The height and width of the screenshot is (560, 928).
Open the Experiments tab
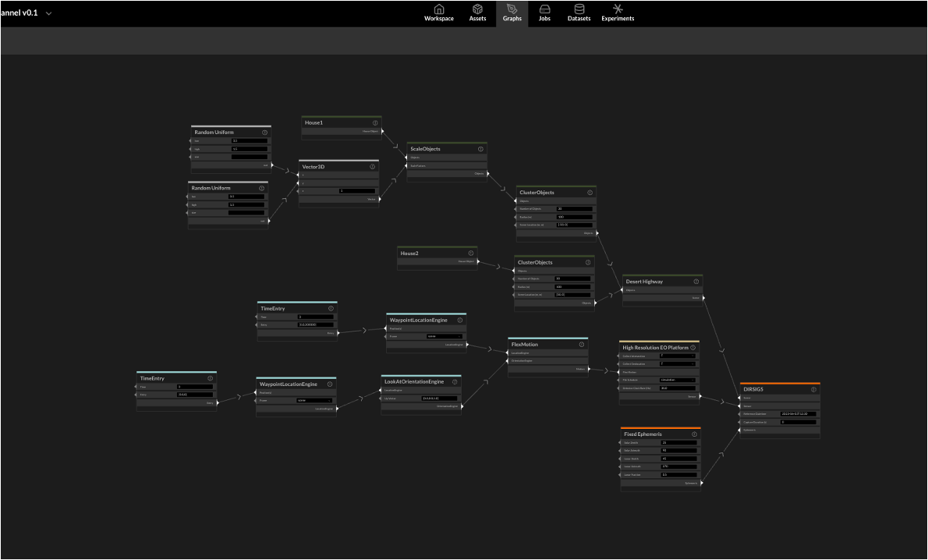tap(618, 13)
